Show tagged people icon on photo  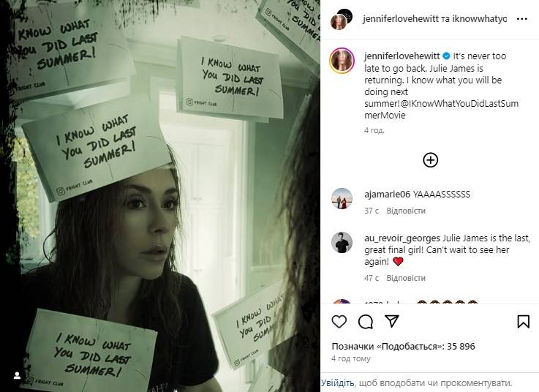tap(17, 376)
